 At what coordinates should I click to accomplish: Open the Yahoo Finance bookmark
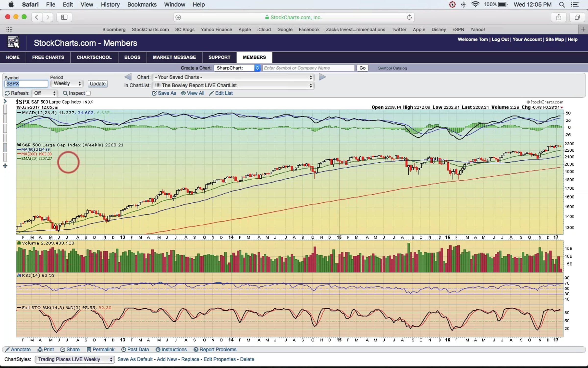216,29
